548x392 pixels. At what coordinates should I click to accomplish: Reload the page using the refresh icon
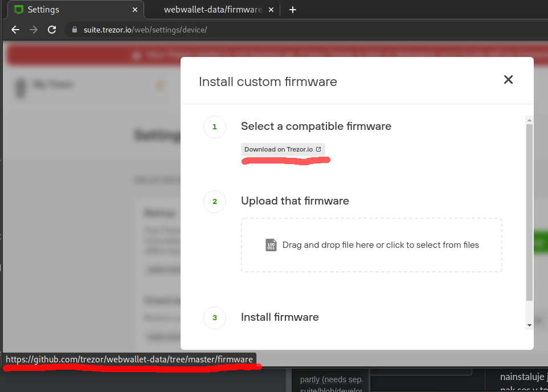coord(51,30)
